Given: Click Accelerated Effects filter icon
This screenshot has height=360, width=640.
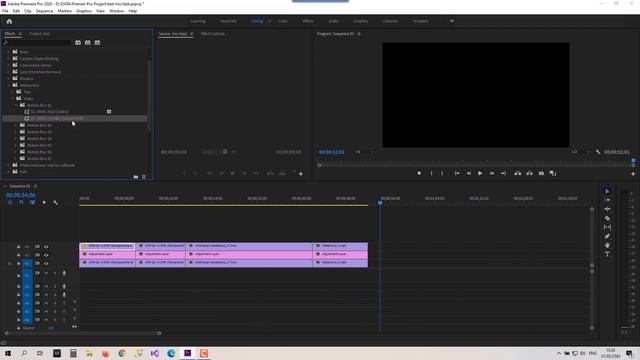Looking at the screenshot, I should tap(78, 42).
